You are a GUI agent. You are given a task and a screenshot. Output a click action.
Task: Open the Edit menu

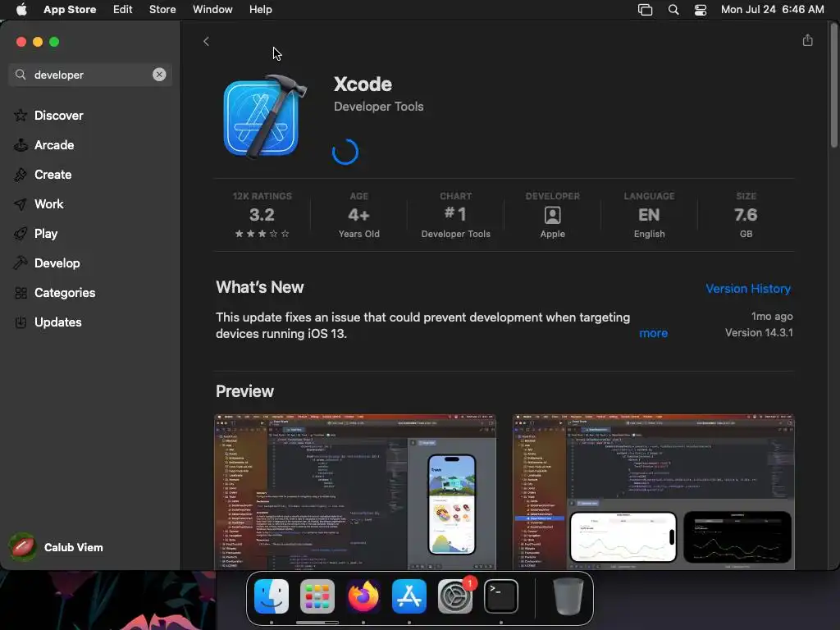(123, 10)
